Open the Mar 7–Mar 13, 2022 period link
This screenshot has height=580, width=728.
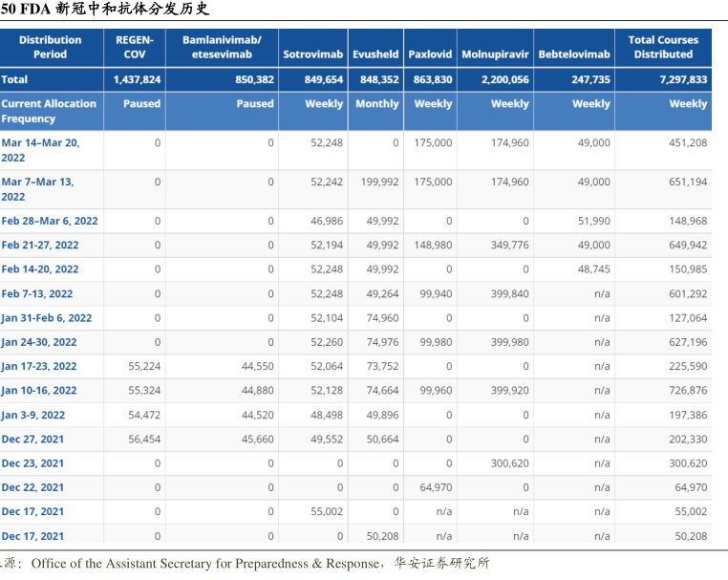pyautogui.click(x=37, y=188)
